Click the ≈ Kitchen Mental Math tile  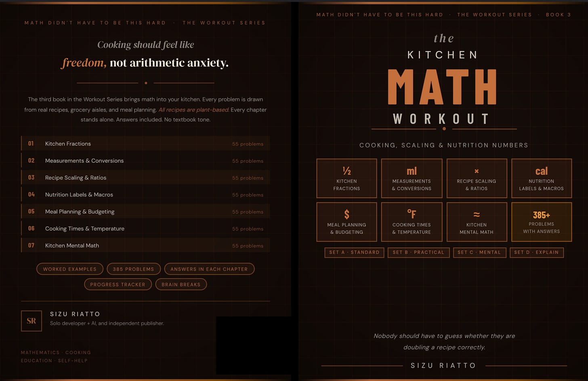pos(477,222)
